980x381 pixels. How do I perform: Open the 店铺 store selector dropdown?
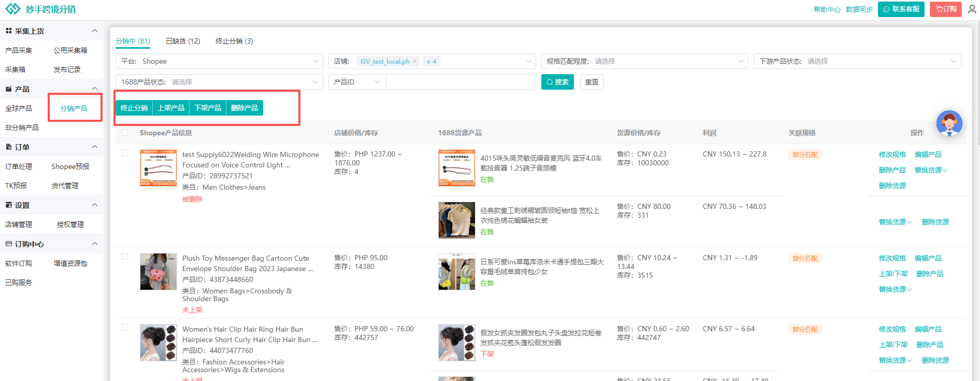432,61
